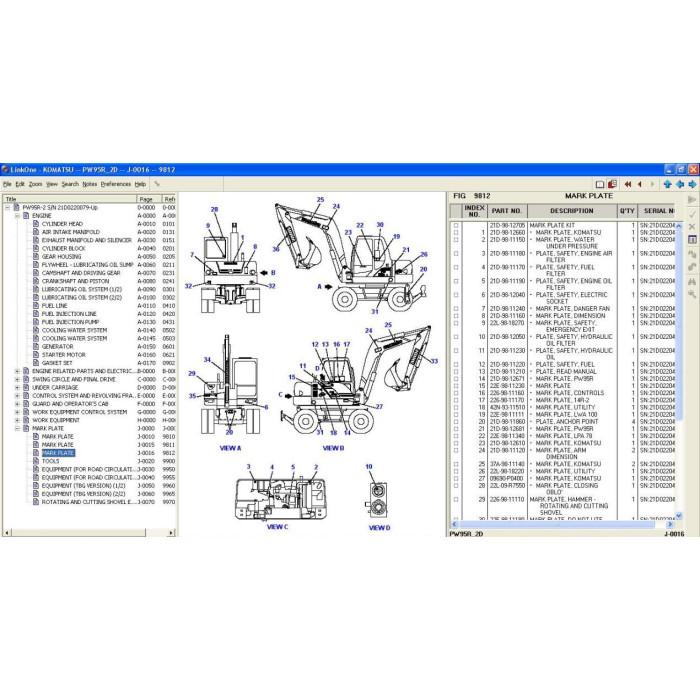Click the document icon beside GASKET SET
The height and width of the screenshot is (700, 700).
pyautogui.click(x=36, y=362)
